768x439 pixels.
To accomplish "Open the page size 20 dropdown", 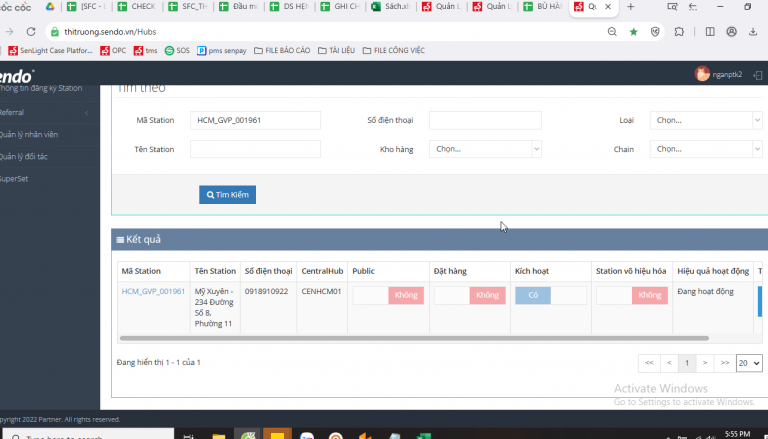I will [749, 363].
